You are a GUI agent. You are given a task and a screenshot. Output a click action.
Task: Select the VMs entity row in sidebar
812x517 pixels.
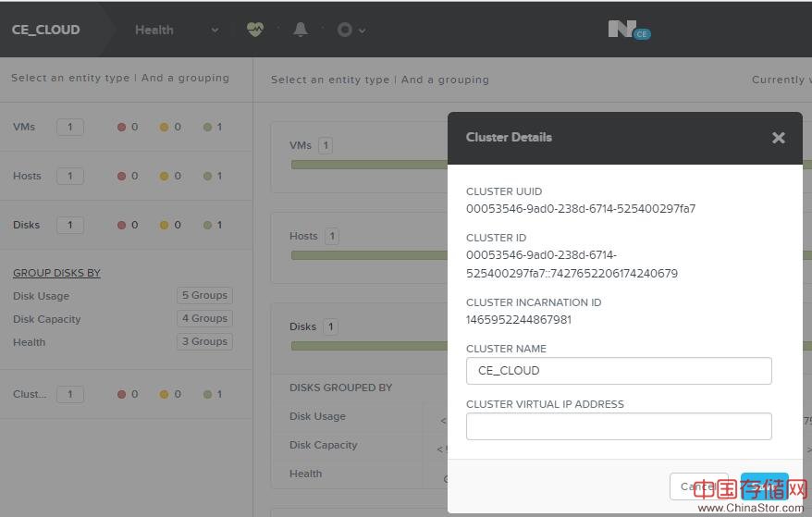pyautogui.click(x=24, y=127)
